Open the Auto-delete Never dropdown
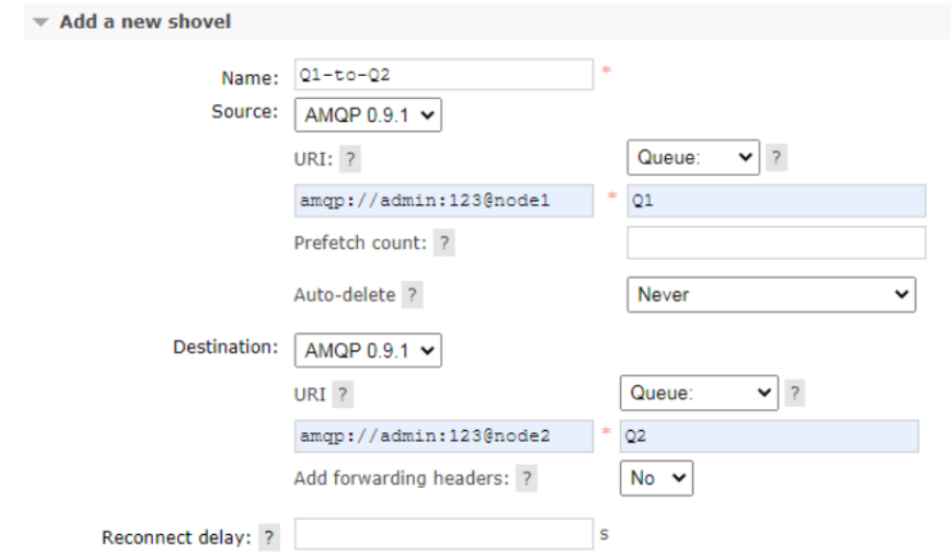The height and width of the screenshot is (560, 951). tap(770, 294)
